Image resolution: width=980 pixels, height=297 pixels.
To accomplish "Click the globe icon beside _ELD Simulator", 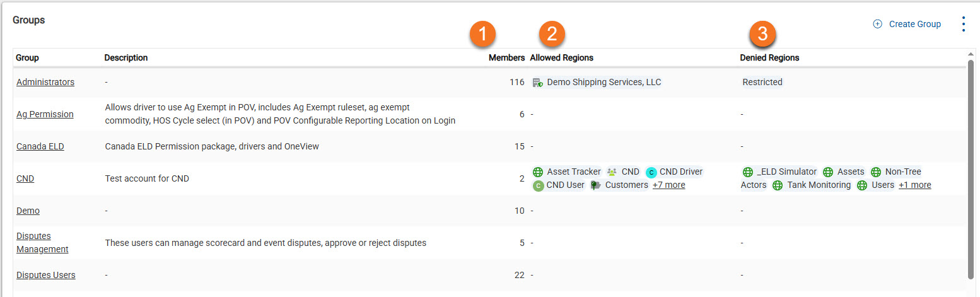I will 748,172.
